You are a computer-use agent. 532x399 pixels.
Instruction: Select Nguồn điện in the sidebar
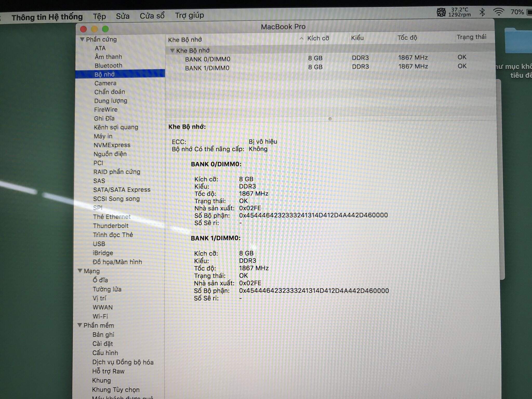tap(110, 154)
